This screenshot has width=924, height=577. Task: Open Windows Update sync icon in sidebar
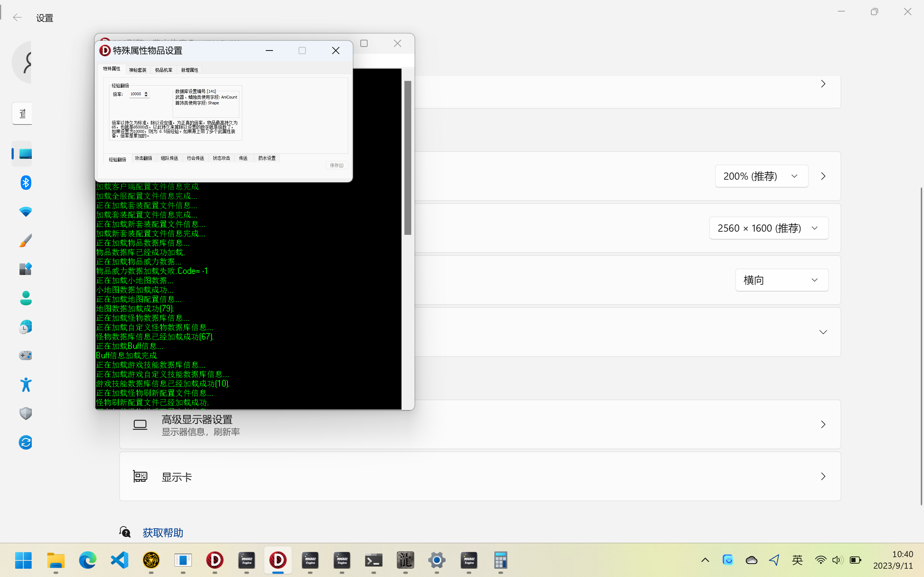click(x=25, y=442)
